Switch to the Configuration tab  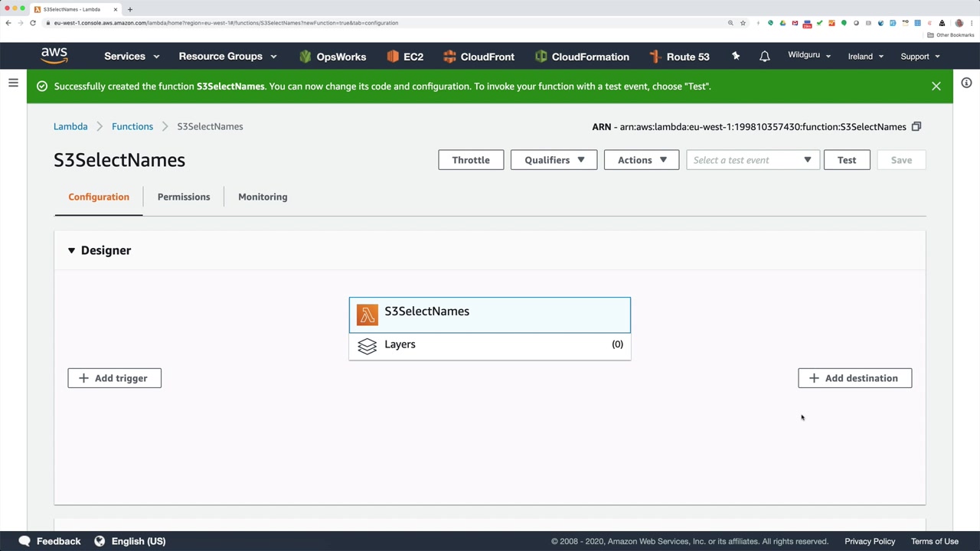point(99,197)
